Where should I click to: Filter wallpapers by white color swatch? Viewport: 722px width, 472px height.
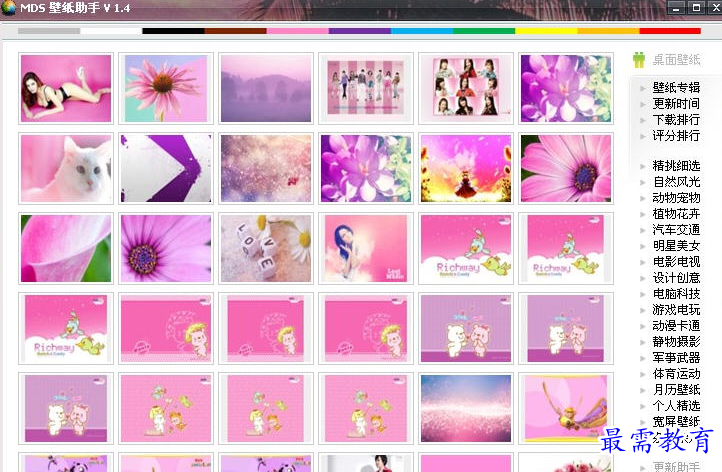tap(111, 31)
